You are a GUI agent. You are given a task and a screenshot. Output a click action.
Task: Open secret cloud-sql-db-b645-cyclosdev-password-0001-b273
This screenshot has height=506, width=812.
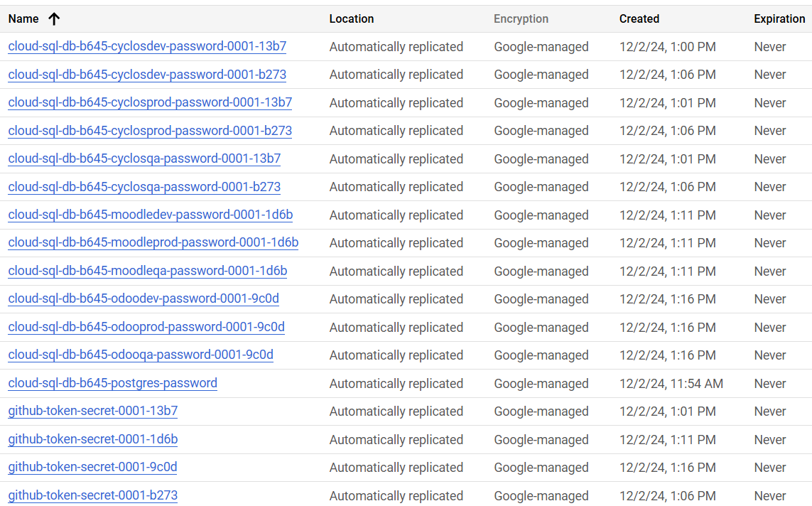pyautogui.click(x=147, y=75)
